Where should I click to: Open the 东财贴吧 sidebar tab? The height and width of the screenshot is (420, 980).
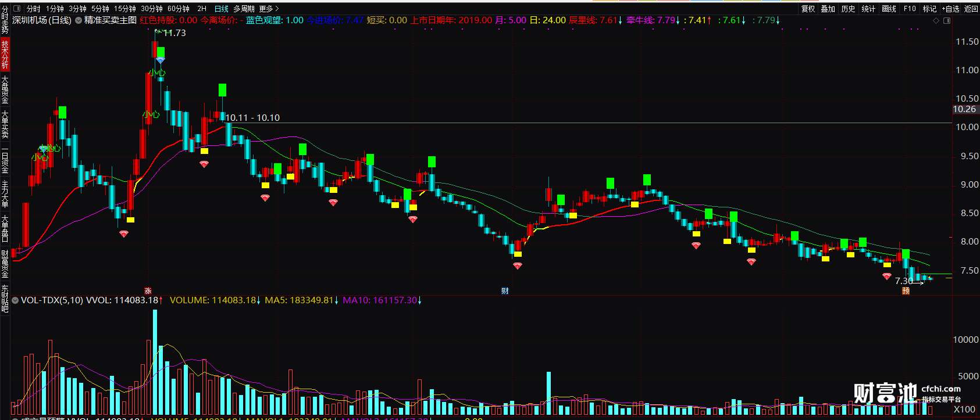[5, 299]
